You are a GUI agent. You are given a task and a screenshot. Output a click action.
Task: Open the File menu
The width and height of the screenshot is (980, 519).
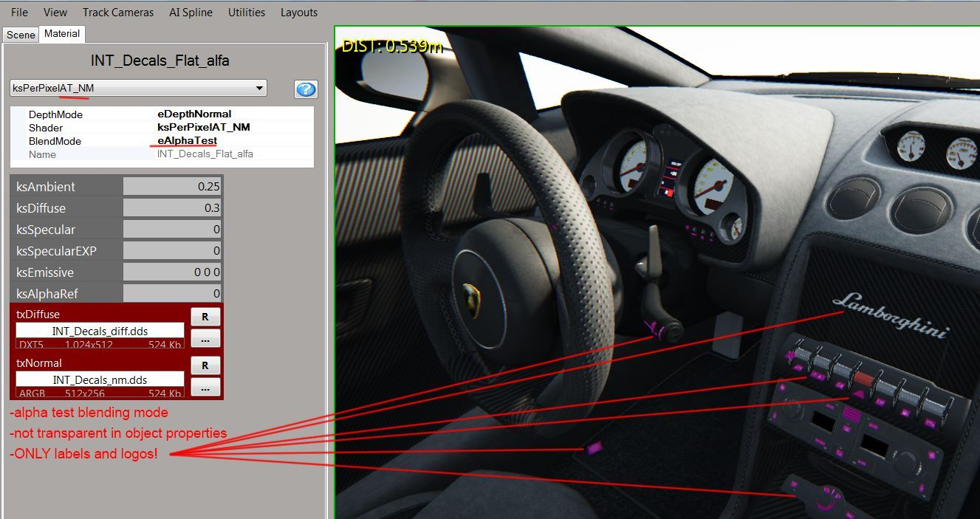19,13
